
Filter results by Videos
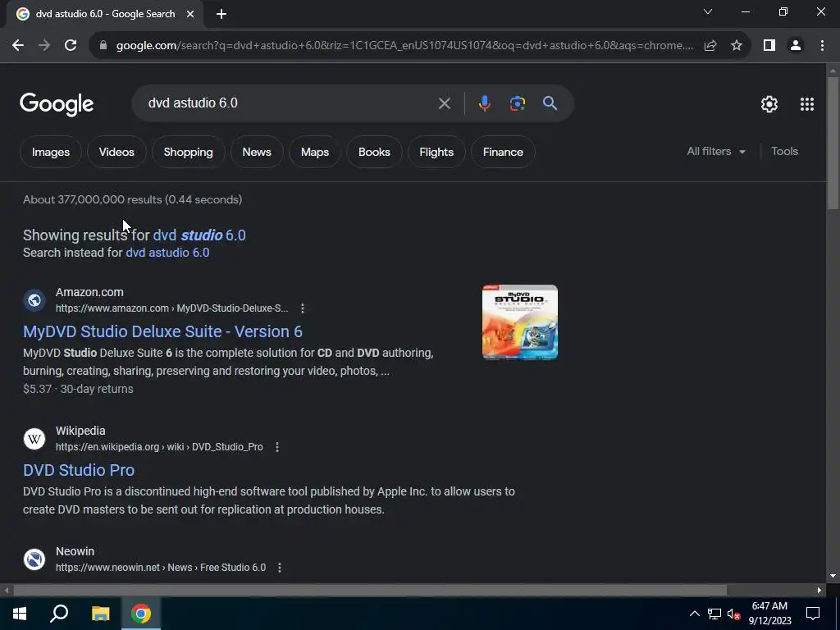[116, 152]
